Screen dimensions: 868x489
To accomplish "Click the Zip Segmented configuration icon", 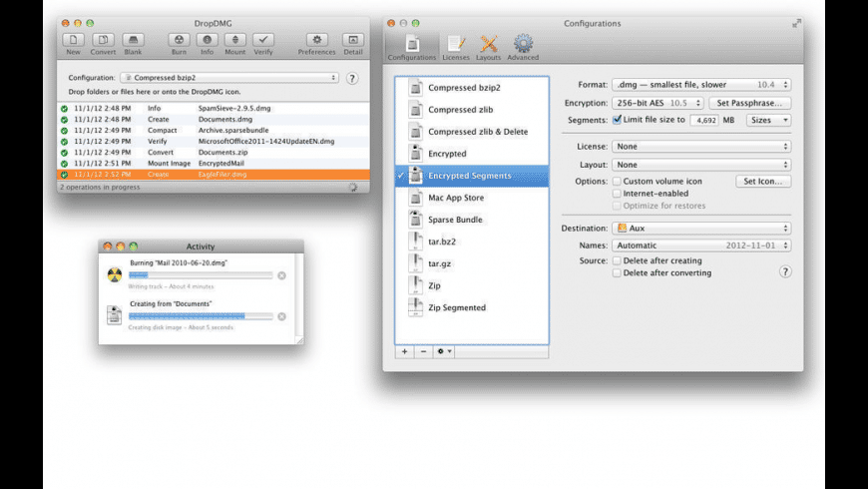I will tap(415, 307).
